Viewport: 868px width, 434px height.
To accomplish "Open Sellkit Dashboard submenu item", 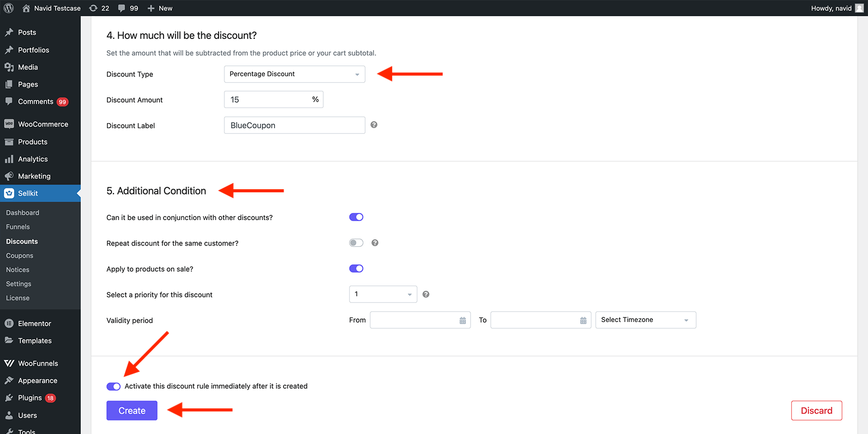I will [23, 213].
